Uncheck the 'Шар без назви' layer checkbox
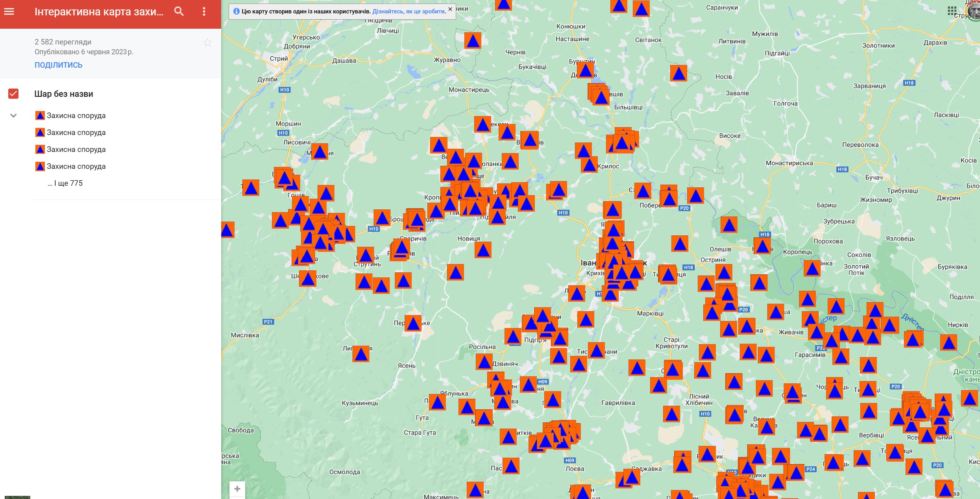This screenshot has height=499, width=980. (13, 94)
